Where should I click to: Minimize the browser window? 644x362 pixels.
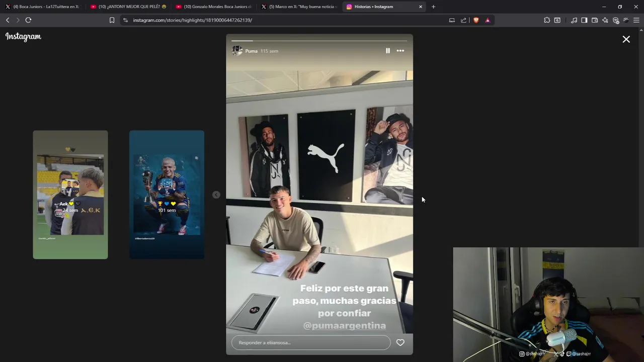tap(604, 7)
